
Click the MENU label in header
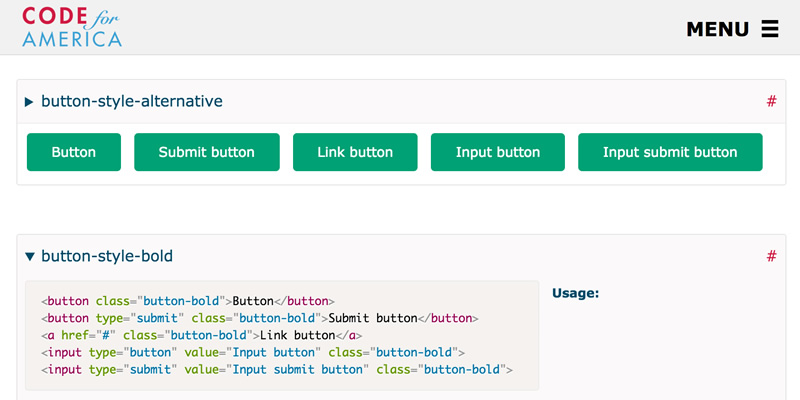pyautogui.click(x=717, y=29)
